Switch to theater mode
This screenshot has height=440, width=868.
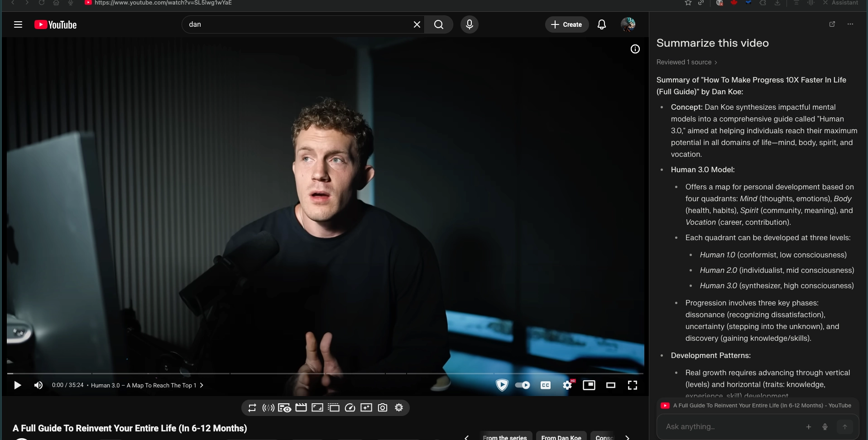(611, 385)
